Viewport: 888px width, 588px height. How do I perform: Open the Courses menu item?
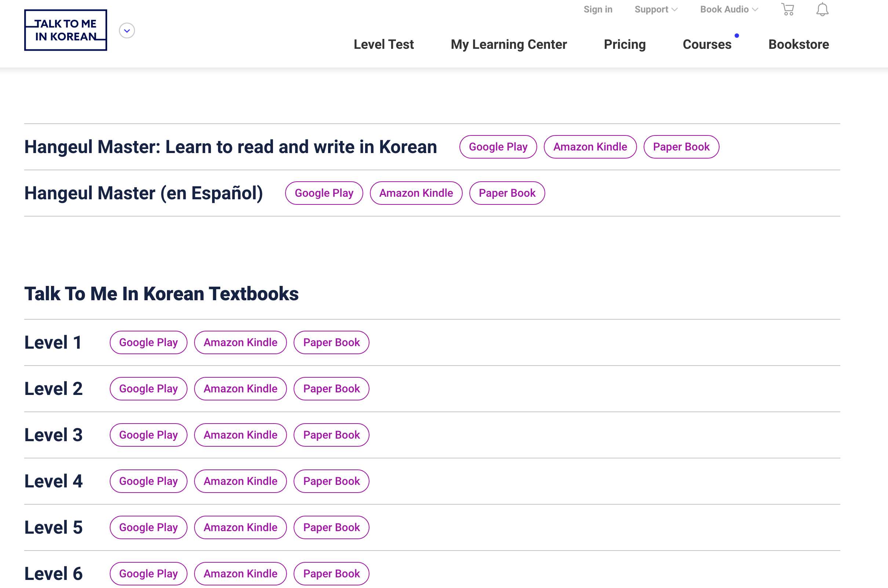707,44
